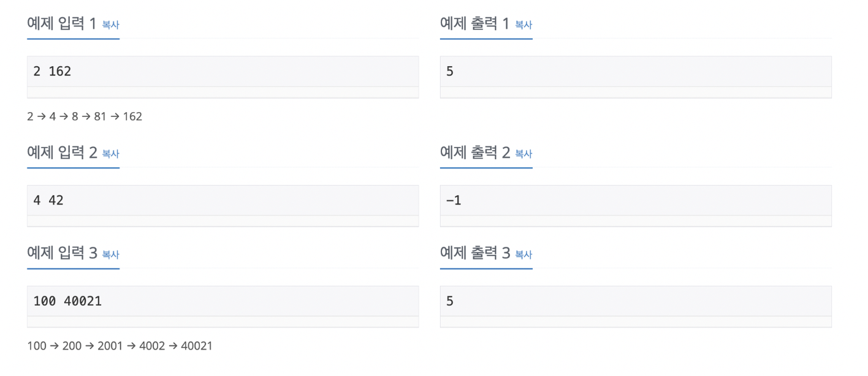Click the 예제 입력 1 heading
Image resolution: width=868 pixels, height=376 pixels.
pyautogui.click(x=62, y=24)
